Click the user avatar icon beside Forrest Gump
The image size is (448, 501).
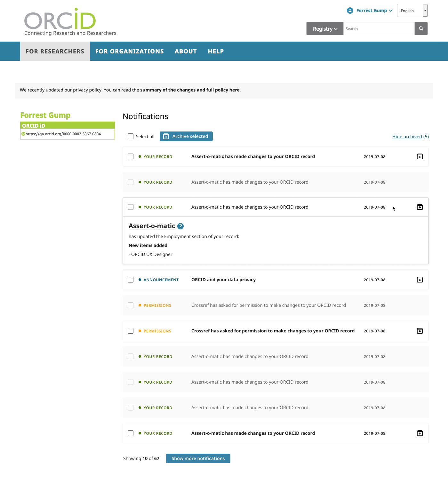(350, 11)
